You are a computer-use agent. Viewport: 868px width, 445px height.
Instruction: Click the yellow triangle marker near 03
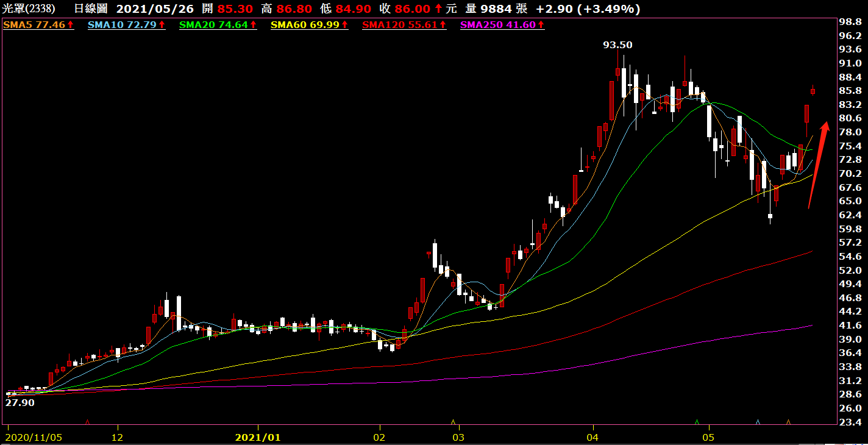tap(453, 422)
